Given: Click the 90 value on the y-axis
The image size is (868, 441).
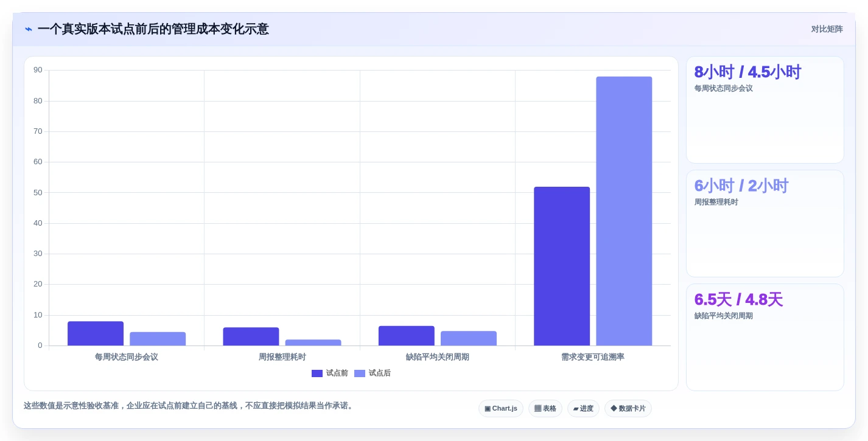Looking at the screenshot, I should (38, 70).
